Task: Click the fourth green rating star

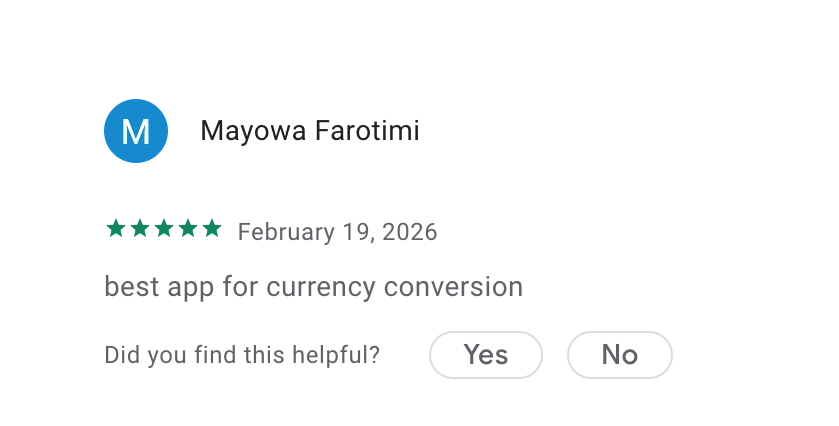Action: [188, 229]
